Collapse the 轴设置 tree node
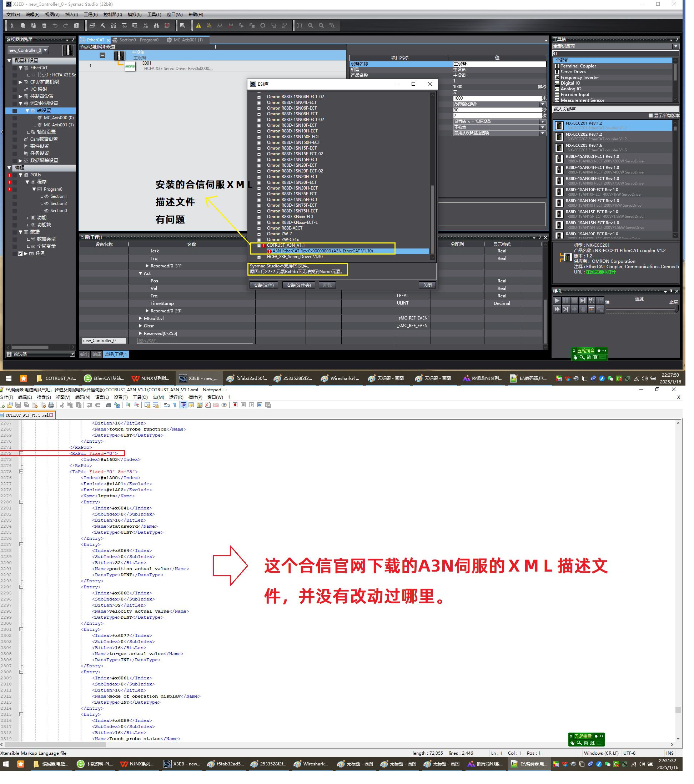Screen dimensions: 694x784 [27, 110]
